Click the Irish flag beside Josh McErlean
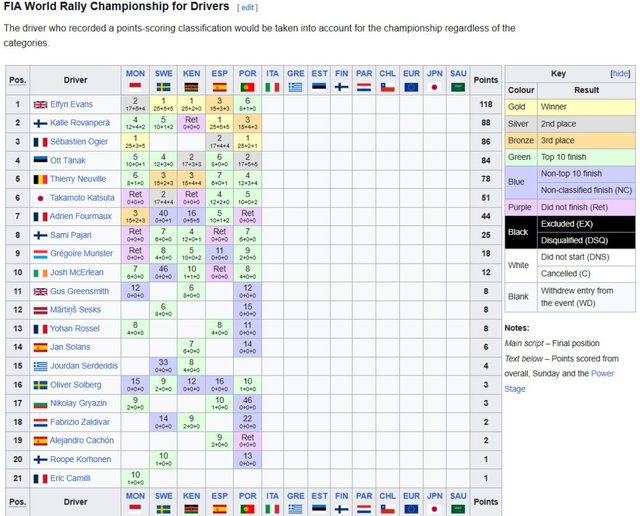640x516 pixels. coord(40,272)
